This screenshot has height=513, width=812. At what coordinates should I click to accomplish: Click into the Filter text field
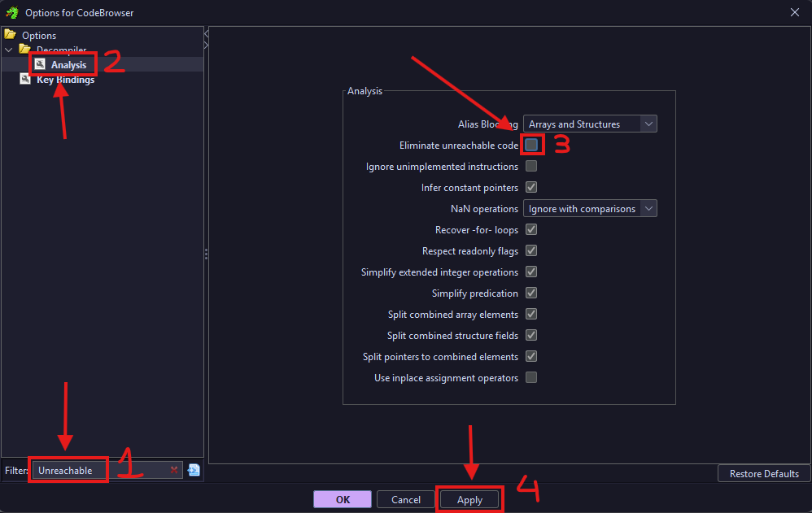click(x=98, y=470)
